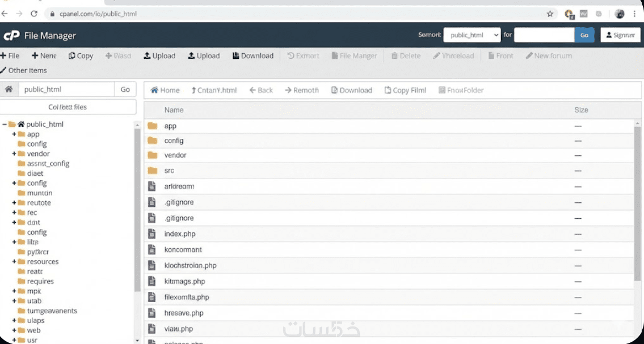The width and height of the screenshot is (644, 344).
Task: Expand the reutote folder in tree
Action: point(14,202)
